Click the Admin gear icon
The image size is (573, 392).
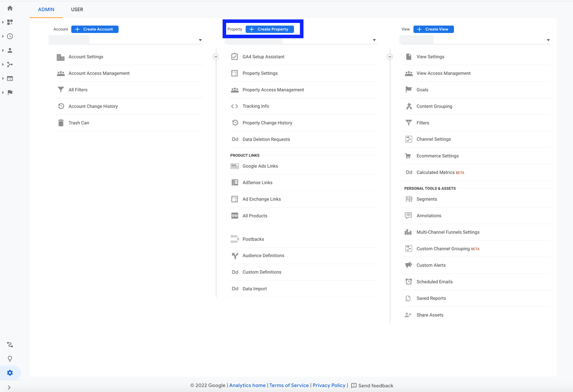10,373
